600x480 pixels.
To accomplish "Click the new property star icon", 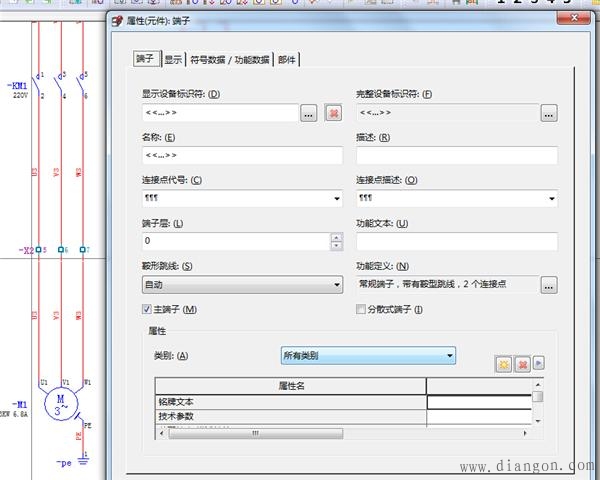I will 503,364.
